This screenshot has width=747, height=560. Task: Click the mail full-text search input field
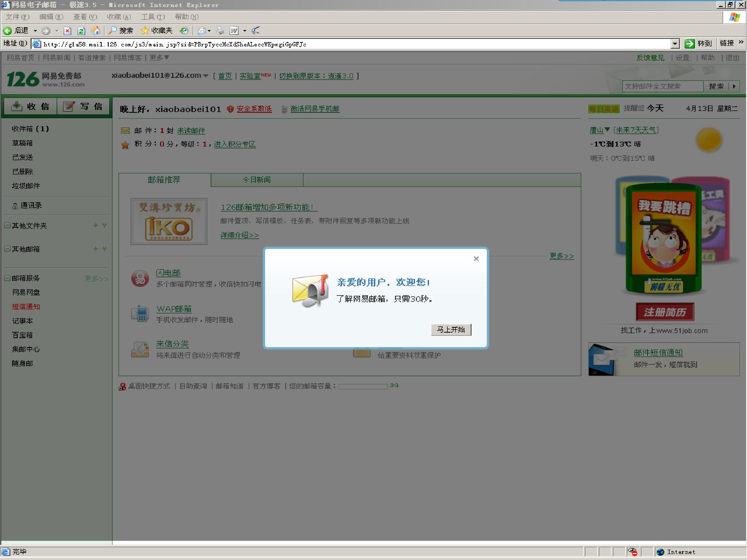[x=663, y=86]
